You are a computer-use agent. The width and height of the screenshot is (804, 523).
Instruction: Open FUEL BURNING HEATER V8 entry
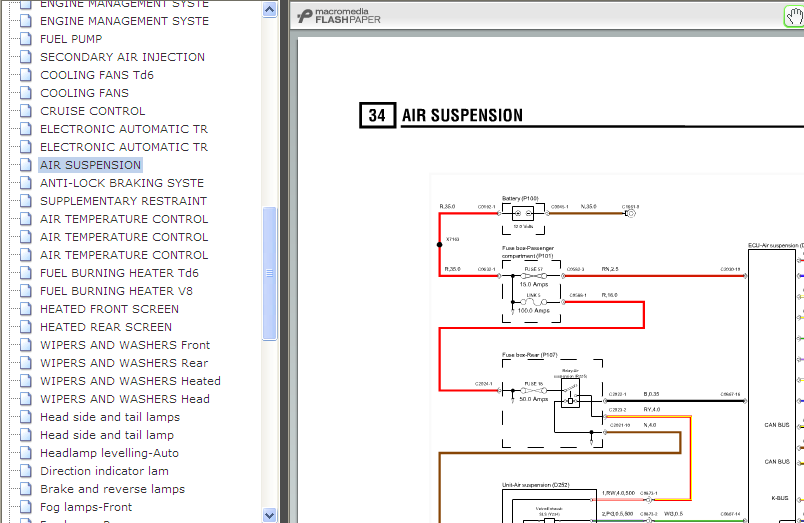[x=119, y=291]
